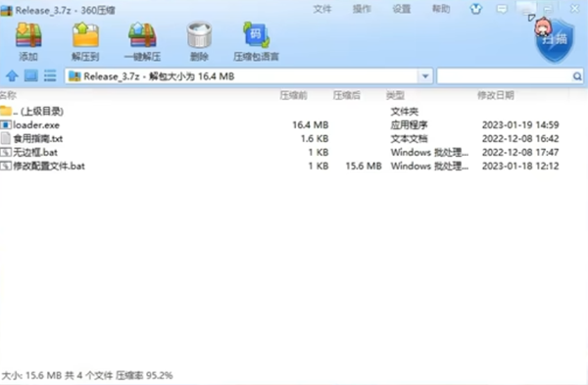Viewport: 588px width, 385px height.
Task: Click the parent directory folder icon
Action: (6, 111)
